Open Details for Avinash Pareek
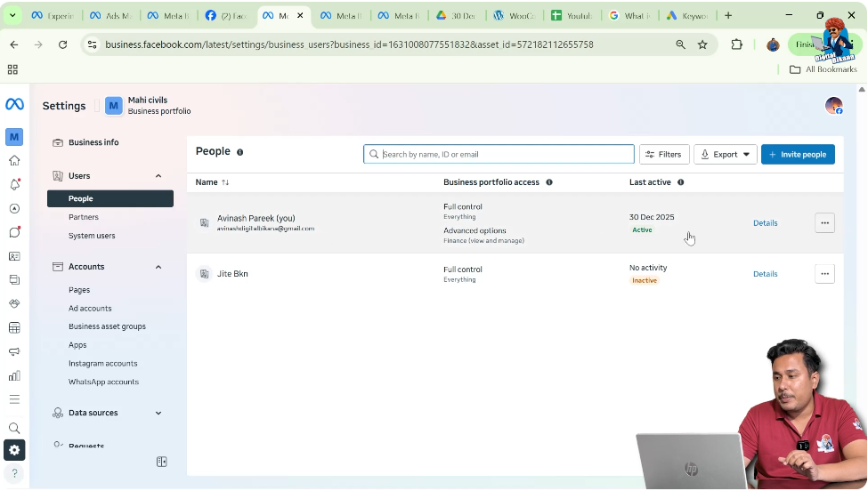This screenshot has width=868, height=491. pyautogui.click(x=765, y=223)
